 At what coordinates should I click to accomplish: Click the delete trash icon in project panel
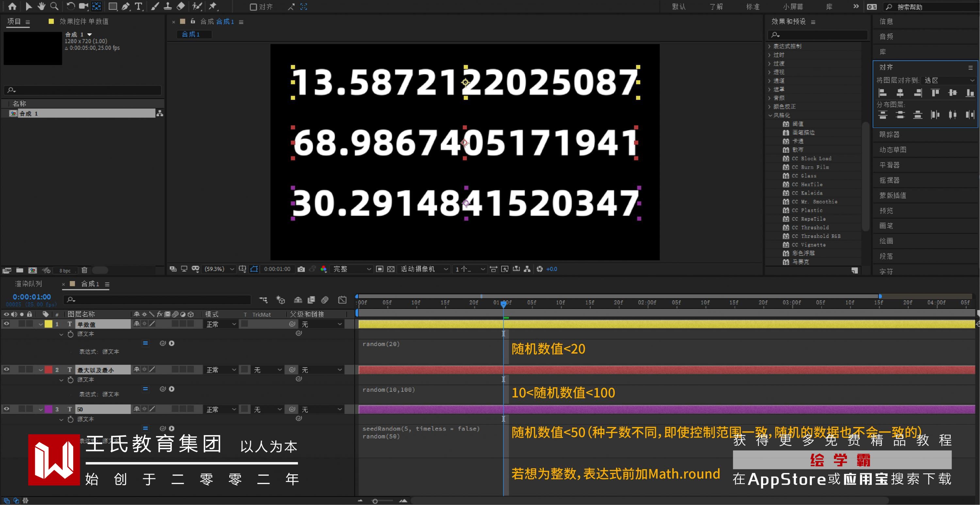pos(85,270)
